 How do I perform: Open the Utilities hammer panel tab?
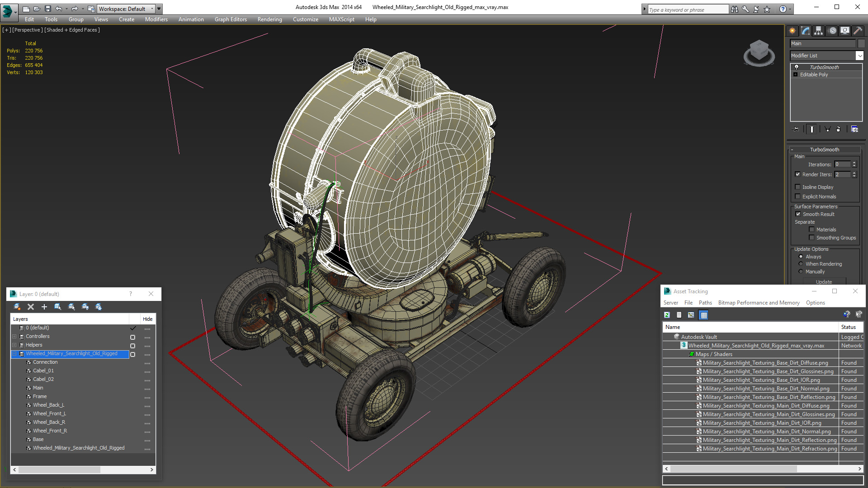click(858, 31)
